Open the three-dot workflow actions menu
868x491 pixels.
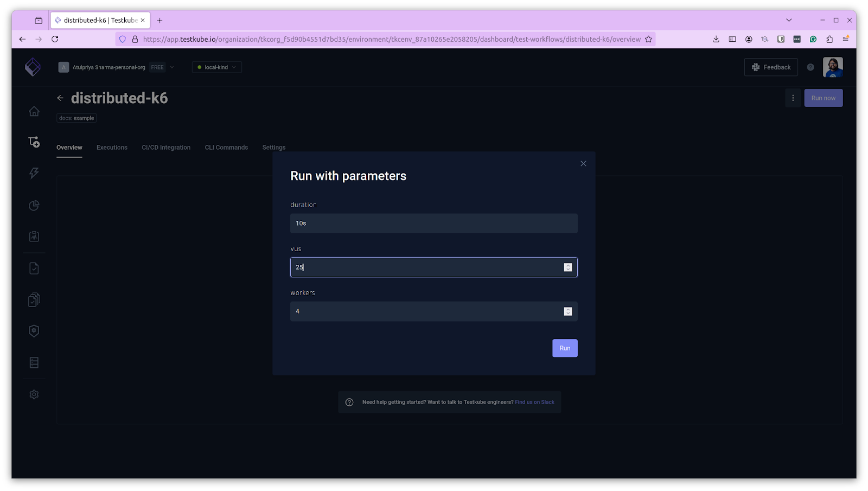(x=793, y=98)
